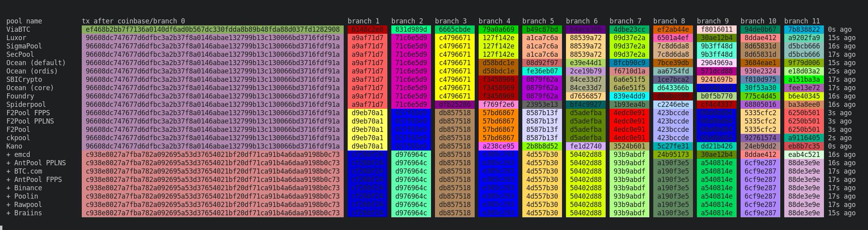Click the "+ Braiins" pool name
The height and width of the screenshot is (230, 868).
point(24,213)
